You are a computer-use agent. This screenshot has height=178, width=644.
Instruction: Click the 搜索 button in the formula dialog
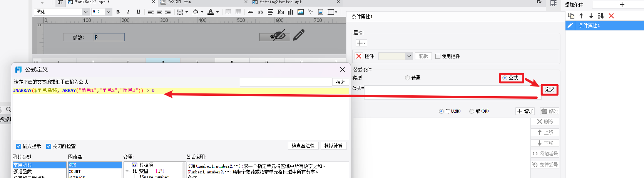point(340,82)
